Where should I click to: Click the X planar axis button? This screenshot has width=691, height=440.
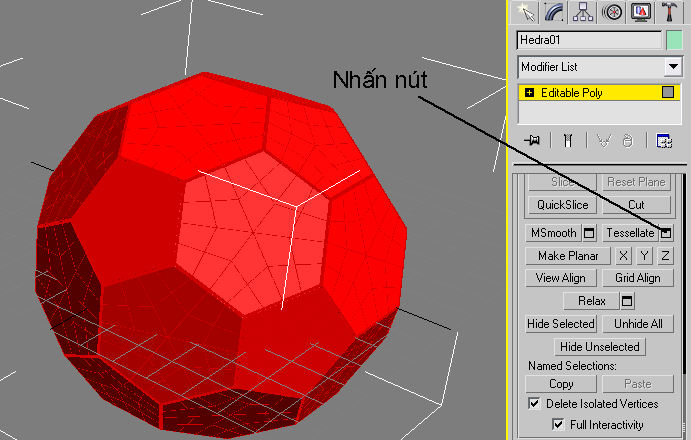click(623, 256)
